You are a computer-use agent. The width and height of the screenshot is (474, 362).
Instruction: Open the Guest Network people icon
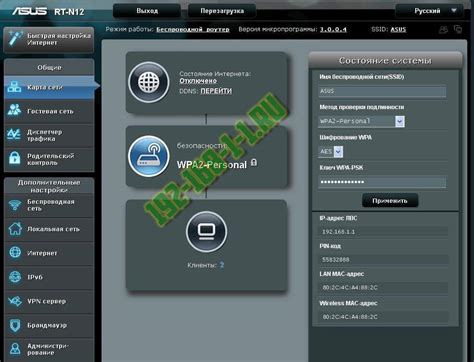point(14,110)
